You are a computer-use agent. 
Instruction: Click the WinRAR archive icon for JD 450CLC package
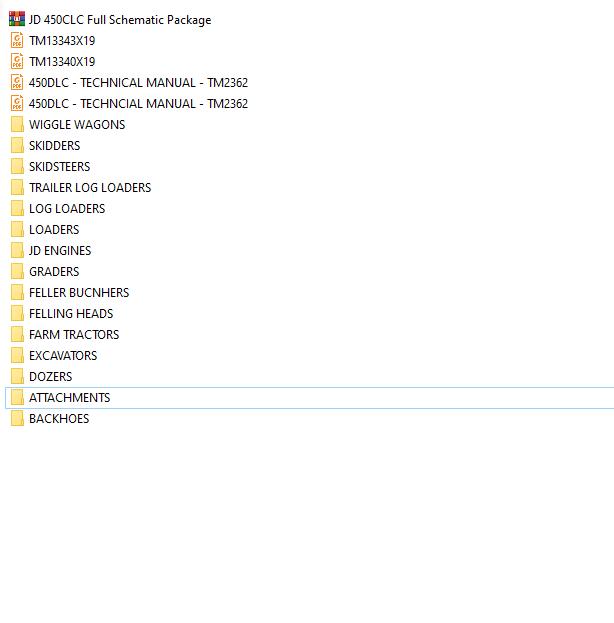point(17,19)
